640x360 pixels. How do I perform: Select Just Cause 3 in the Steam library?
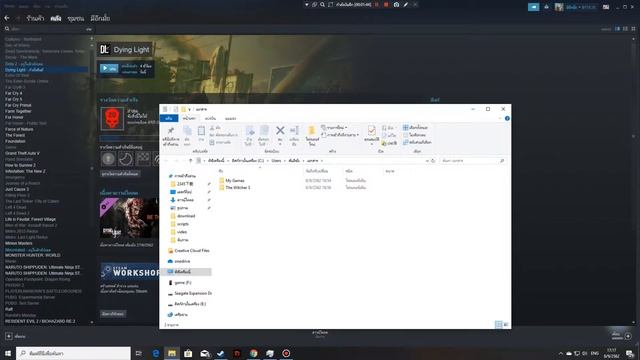[x=17, y=189]
